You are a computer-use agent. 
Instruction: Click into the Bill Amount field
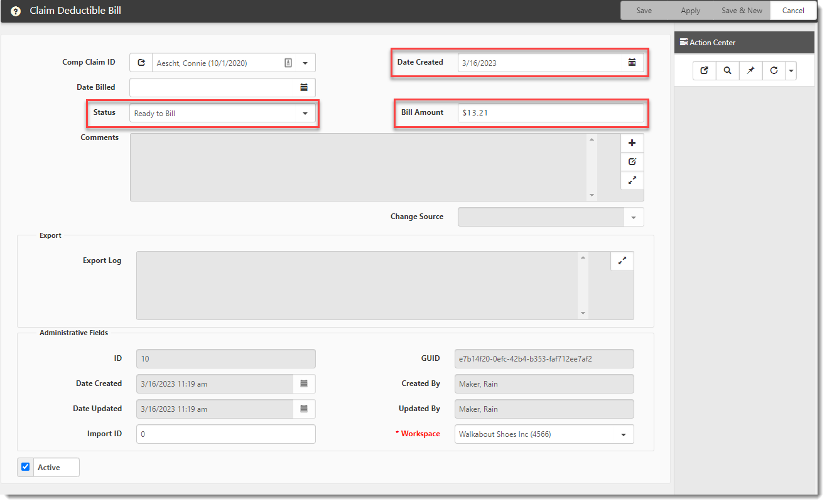pos(549,113)
